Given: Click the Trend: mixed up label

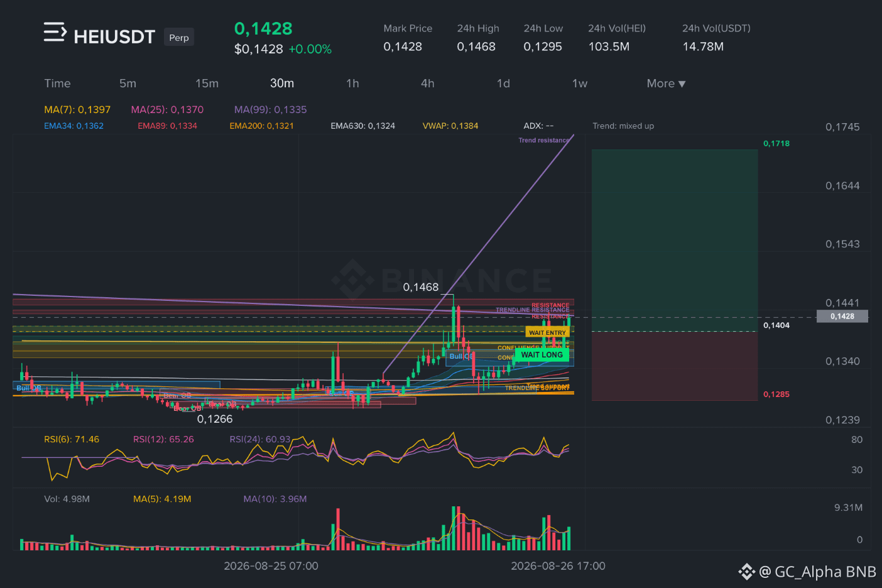Looking at the screenshot, I should click(x=623, y=126).
